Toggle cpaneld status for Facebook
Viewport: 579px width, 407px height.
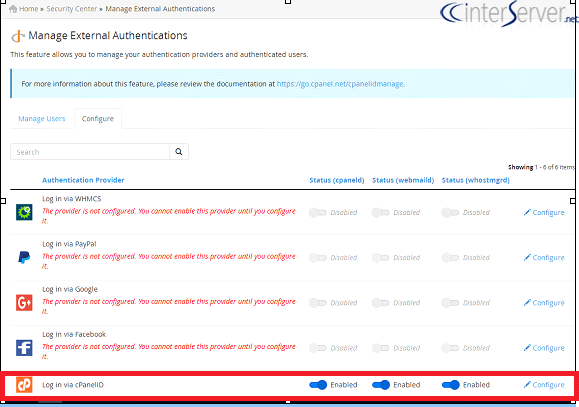318,348
